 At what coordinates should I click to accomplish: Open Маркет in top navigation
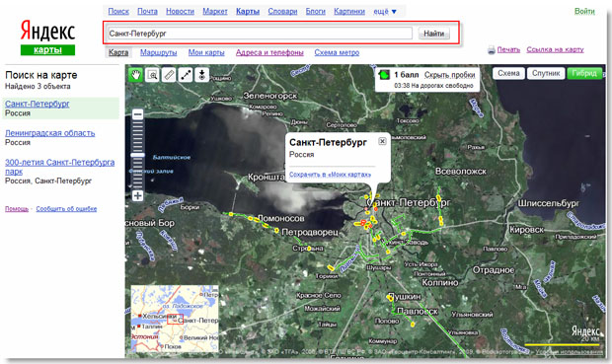215,11
